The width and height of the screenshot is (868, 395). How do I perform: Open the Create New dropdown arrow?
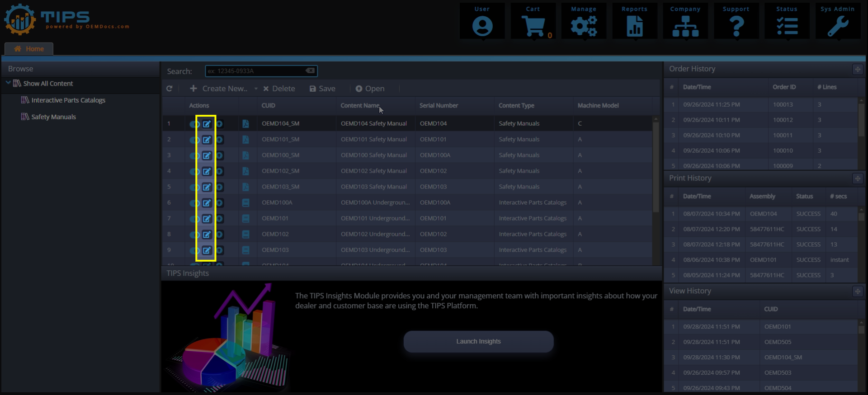(256, 89)
